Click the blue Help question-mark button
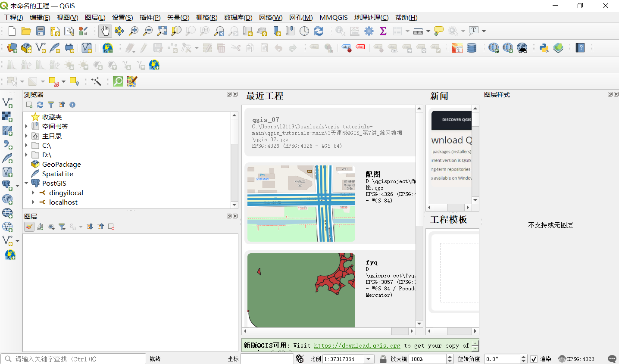 580,48
